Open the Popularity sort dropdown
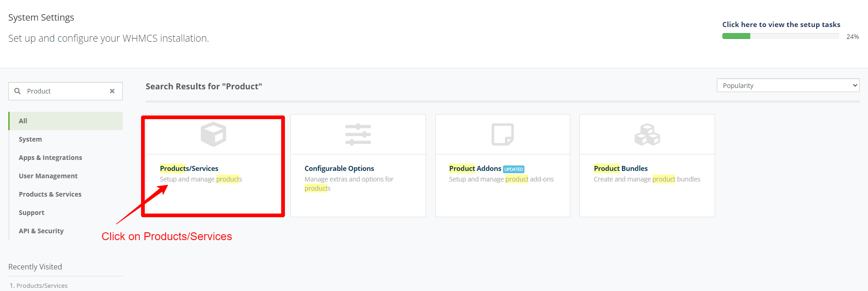The image size is (868, 291). coord(787,86)
